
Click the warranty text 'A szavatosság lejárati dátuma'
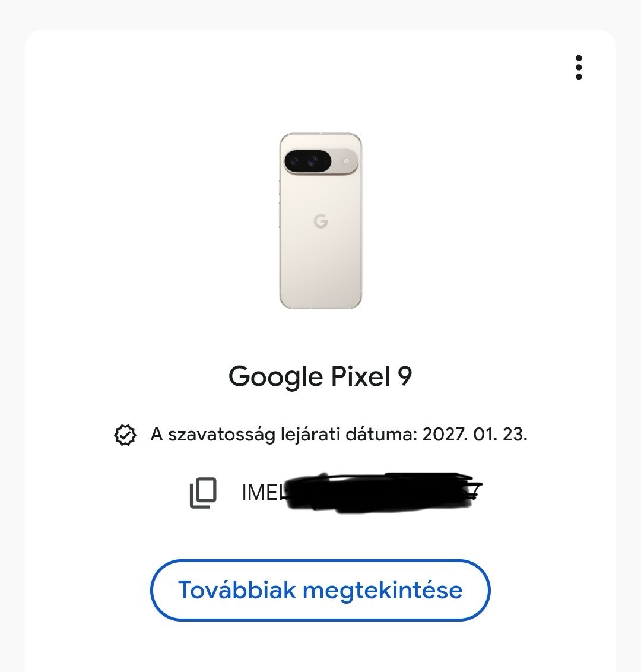point(285,435)
